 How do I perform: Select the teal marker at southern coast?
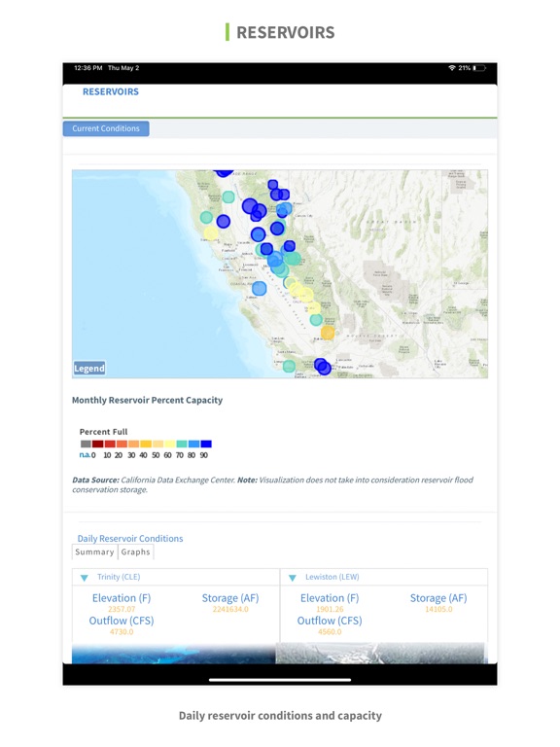click(x=289, y=366)
